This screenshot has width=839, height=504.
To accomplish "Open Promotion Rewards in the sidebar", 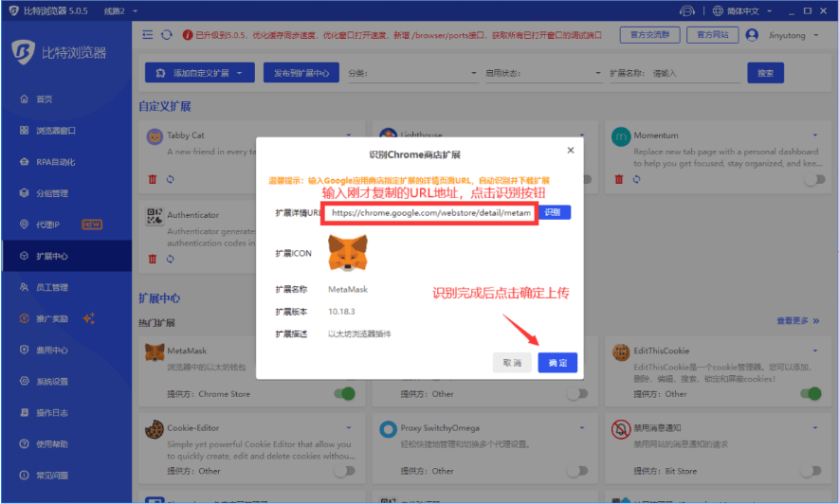I will coord(66,318).
